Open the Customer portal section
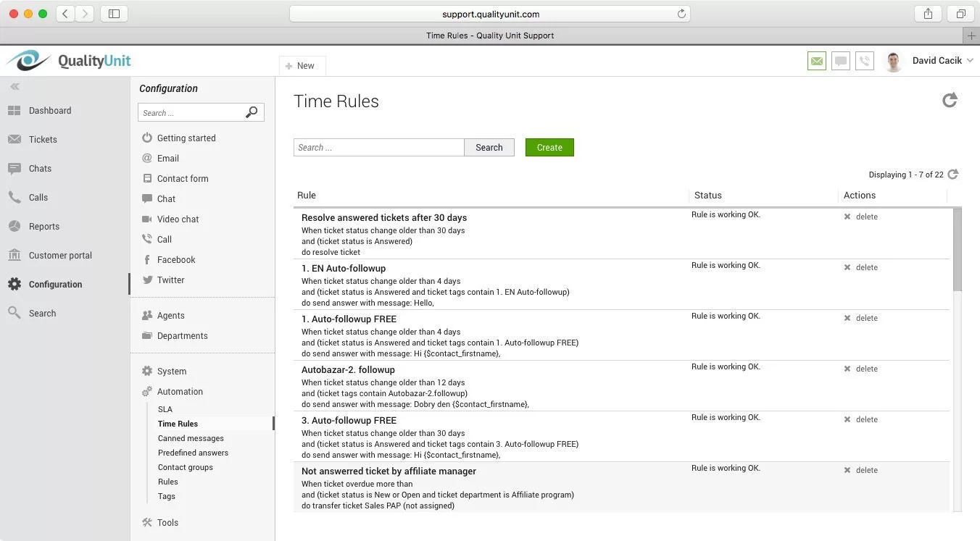Screen dimensions: 980x541 tap(58, 255)
